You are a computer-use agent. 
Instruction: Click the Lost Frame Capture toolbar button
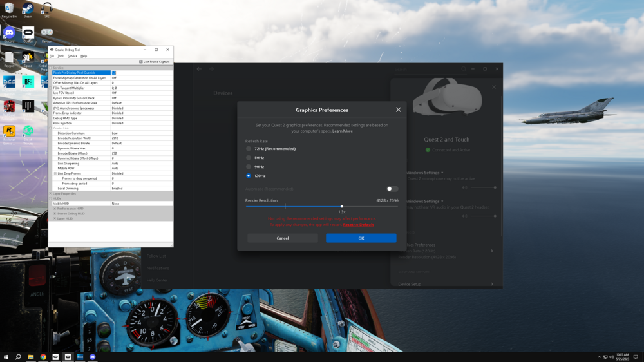[x=155, y=62]
